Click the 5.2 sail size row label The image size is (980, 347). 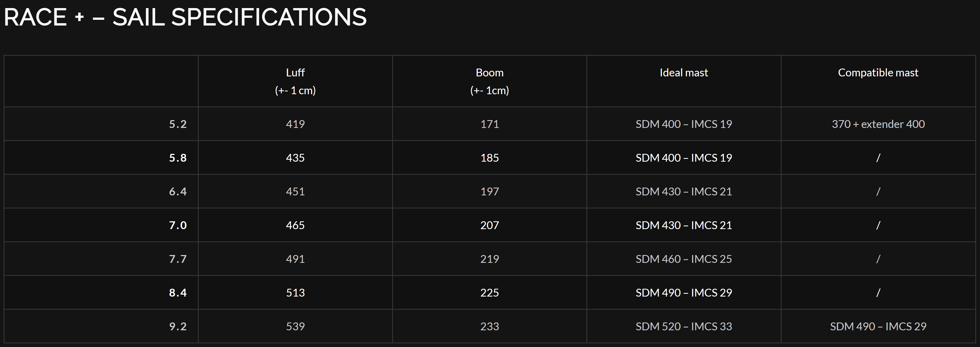point(178,124)
